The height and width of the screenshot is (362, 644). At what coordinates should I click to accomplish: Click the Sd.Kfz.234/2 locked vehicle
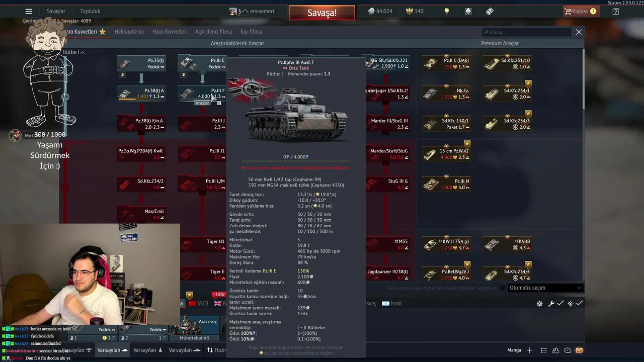click(141, 184)
